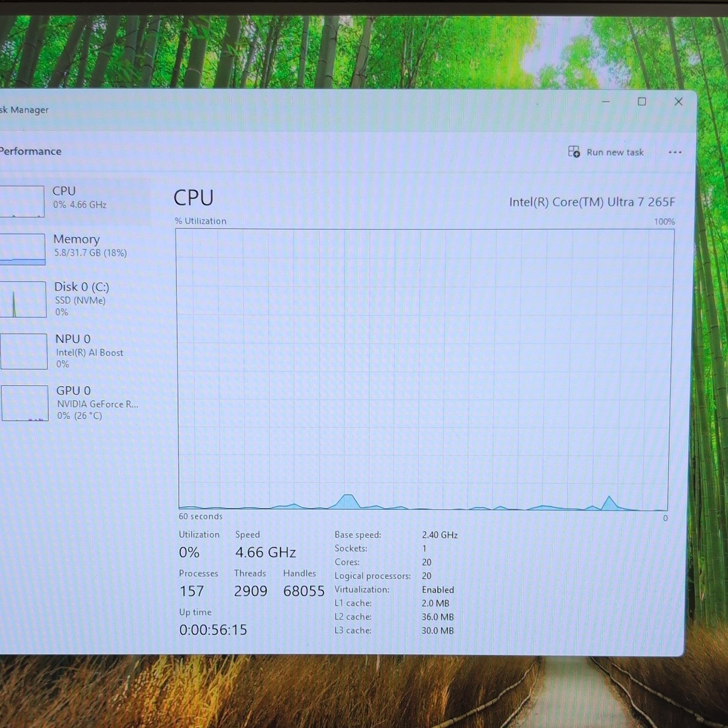This screenshot has height=728, width=728.
Task: Click the Disk 0 activity thumbnail
Action: [x=23, y=299]
